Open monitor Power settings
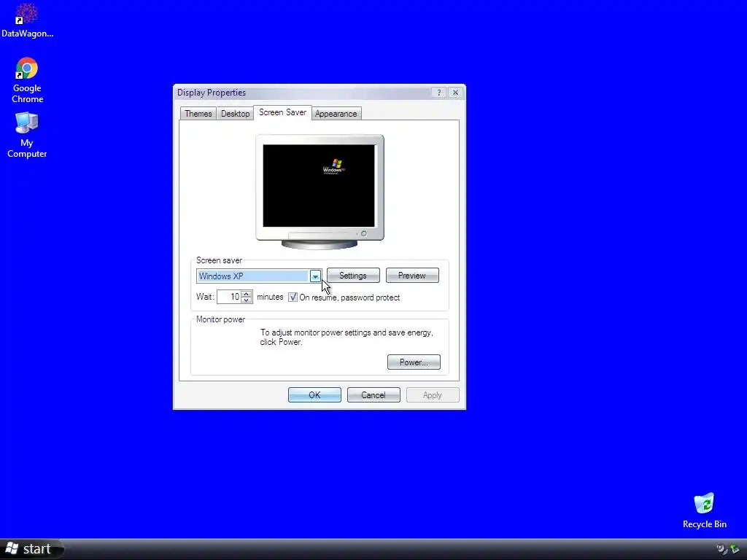 point(414,362)
